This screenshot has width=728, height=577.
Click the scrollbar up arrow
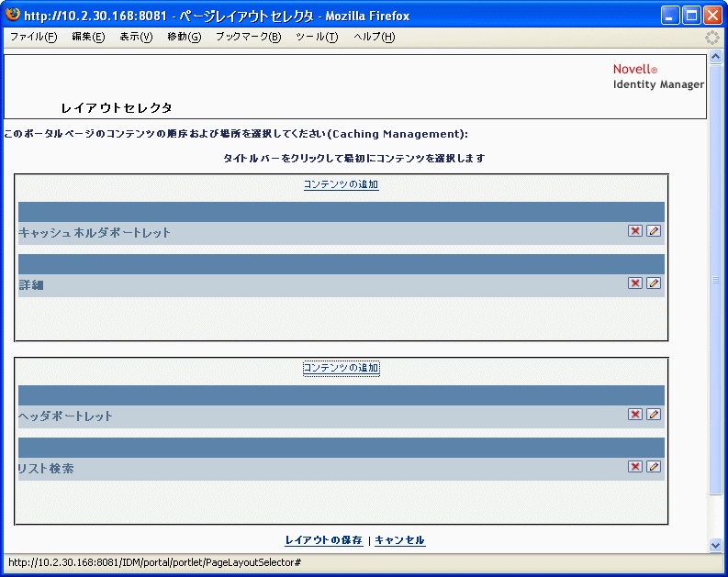point(715,57)
